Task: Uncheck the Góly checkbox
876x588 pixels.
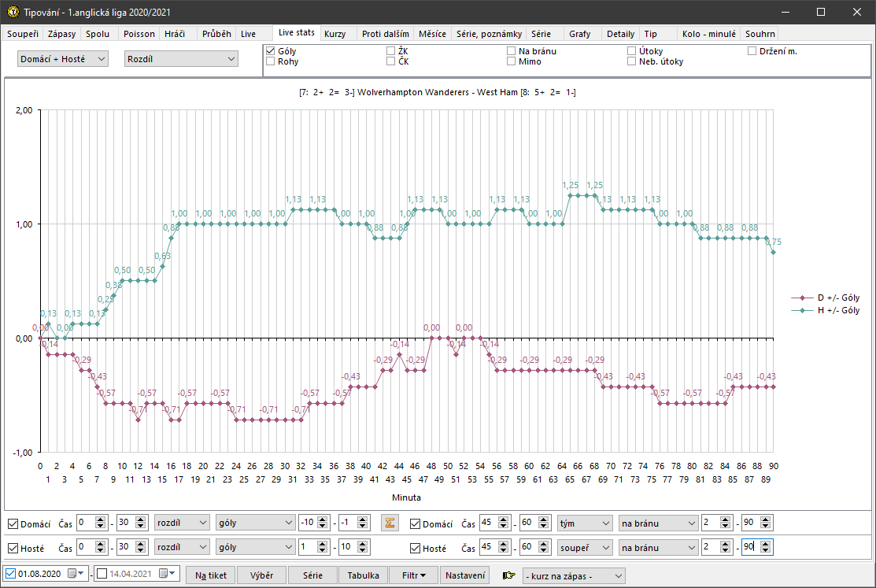Action: click(x=272, y=51)
